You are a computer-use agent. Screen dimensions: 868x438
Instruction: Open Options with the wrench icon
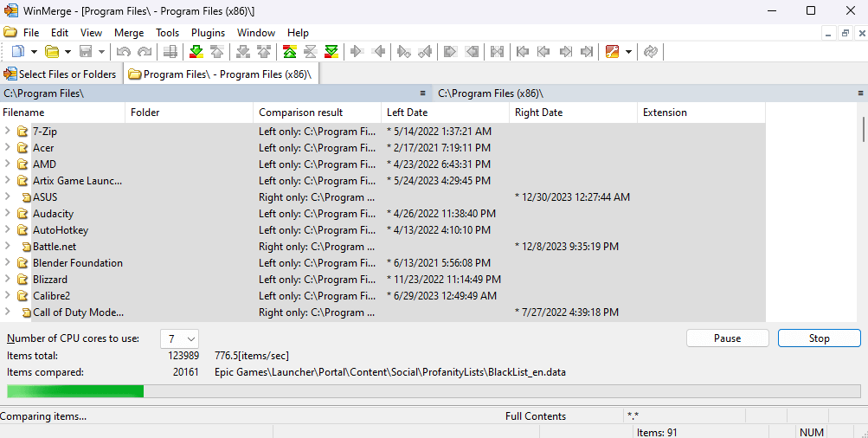tap(612, 52)
